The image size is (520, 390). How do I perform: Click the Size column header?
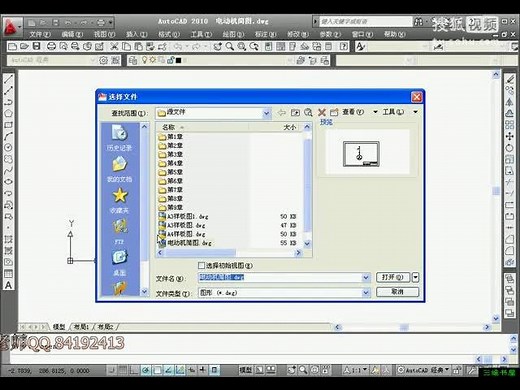point(275,127)
